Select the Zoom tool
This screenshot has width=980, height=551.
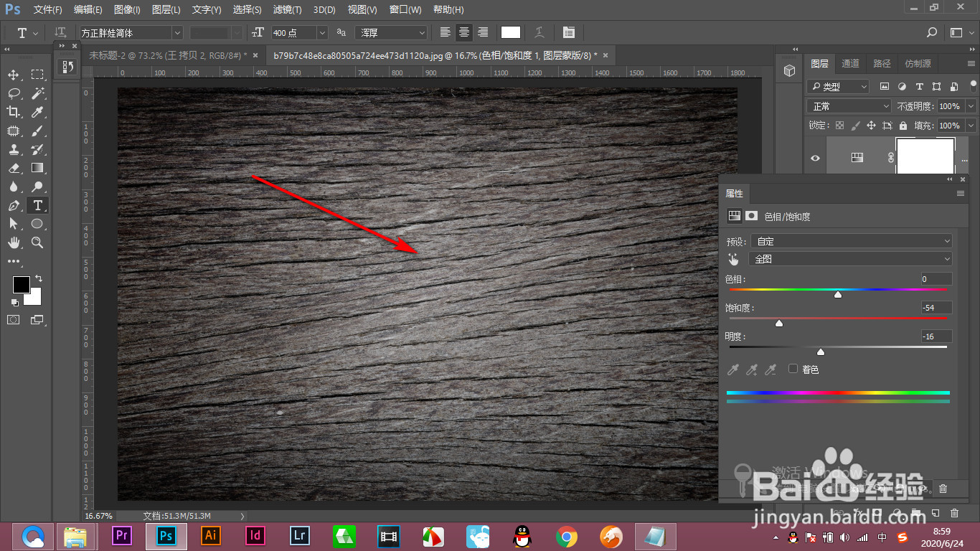(37, 242)
